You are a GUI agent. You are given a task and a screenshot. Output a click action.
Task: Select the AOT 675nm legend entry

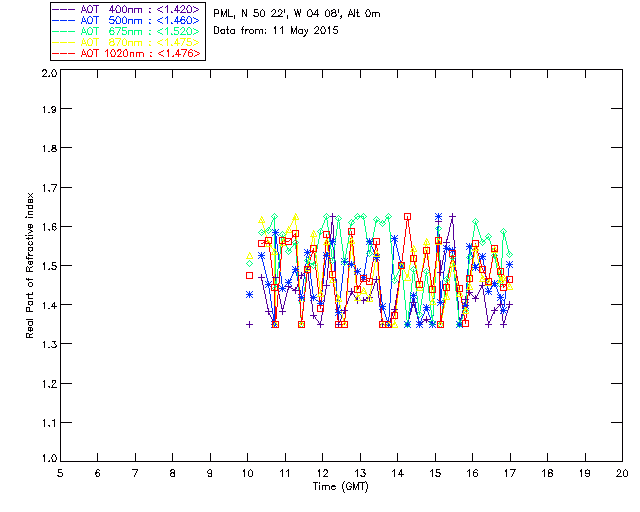(x=126, y=31)
